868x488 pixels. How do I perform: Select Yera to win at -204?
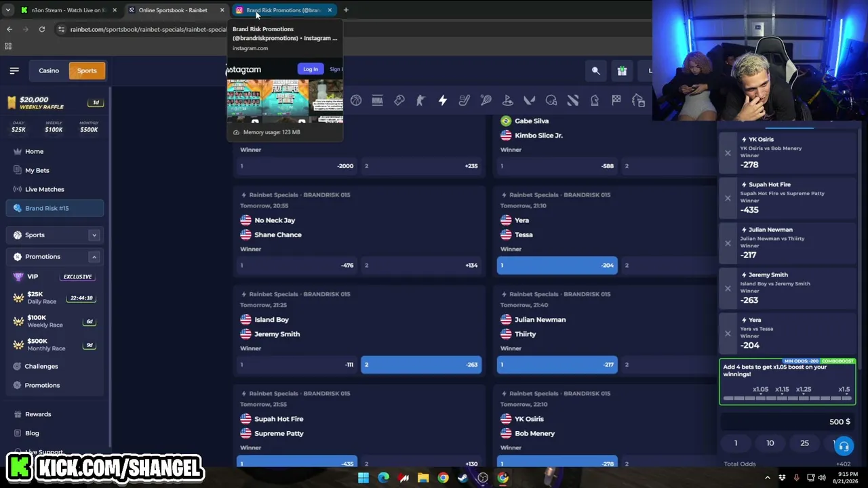[x=557, y=265]
